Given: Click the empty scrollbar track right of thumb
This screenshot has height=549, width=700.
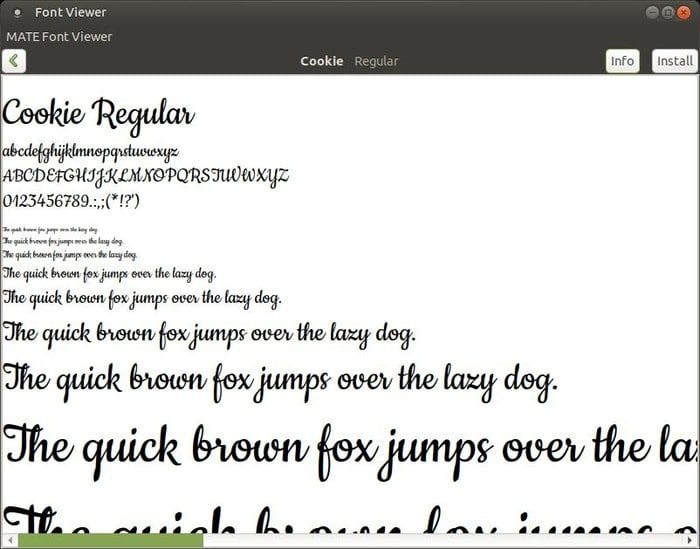Looking at the screenshot, I should point(443,541).
